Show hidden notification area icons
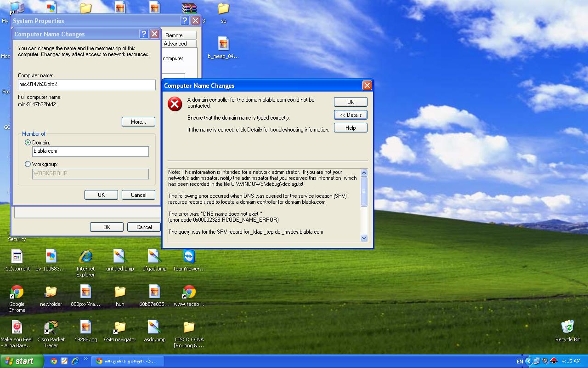588x368 pixels. (529, 361)
